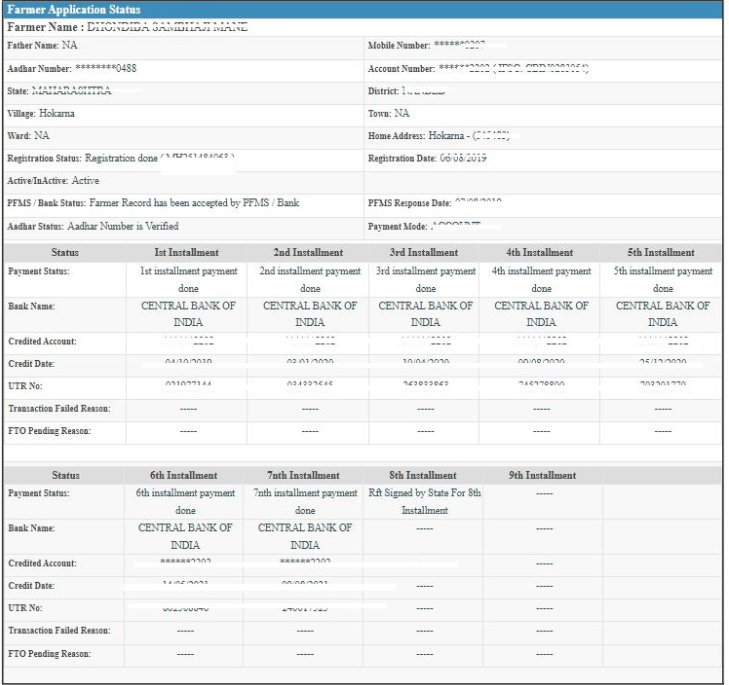Click Rft Signed by State For 8th Installment
Viewport: 729px width, 685px height.
pyautogui.click(x=424, y=501)
